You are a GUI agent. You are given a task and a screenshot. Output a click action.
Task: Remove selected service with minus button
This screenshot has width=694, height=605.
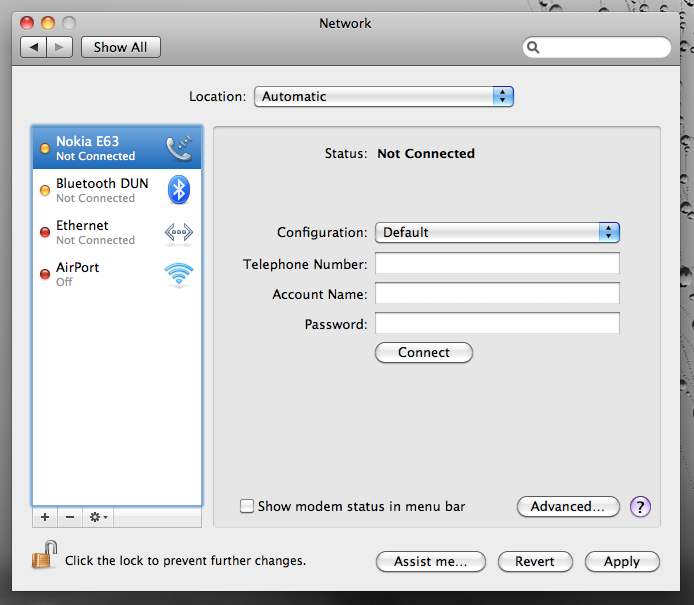(70, 517)
